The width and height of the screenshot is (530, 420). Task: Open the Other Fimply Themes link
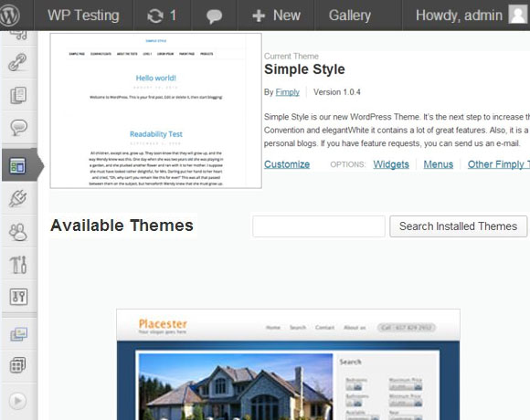pos(499,164)
